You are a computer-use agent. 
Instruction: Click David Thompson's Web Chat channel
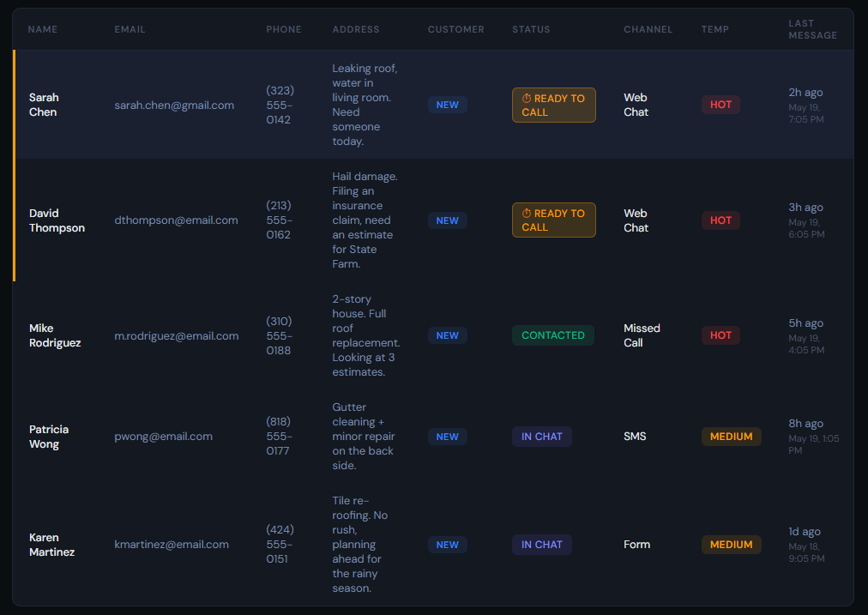coord(636,220)
